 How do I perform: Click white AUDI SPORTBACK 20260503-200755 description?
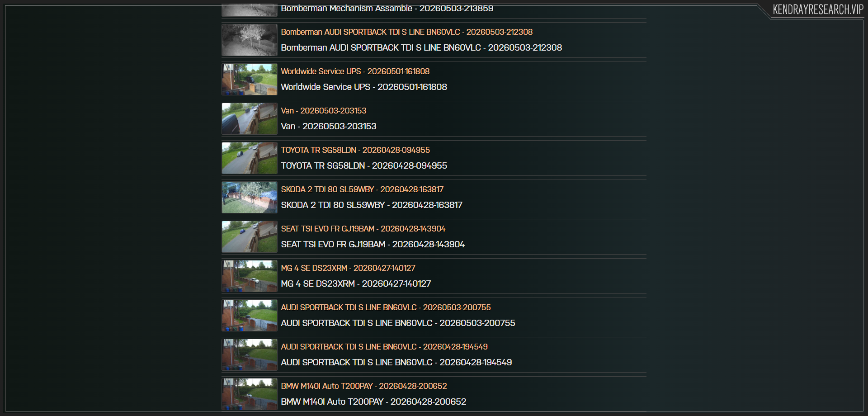pos(398,323)
